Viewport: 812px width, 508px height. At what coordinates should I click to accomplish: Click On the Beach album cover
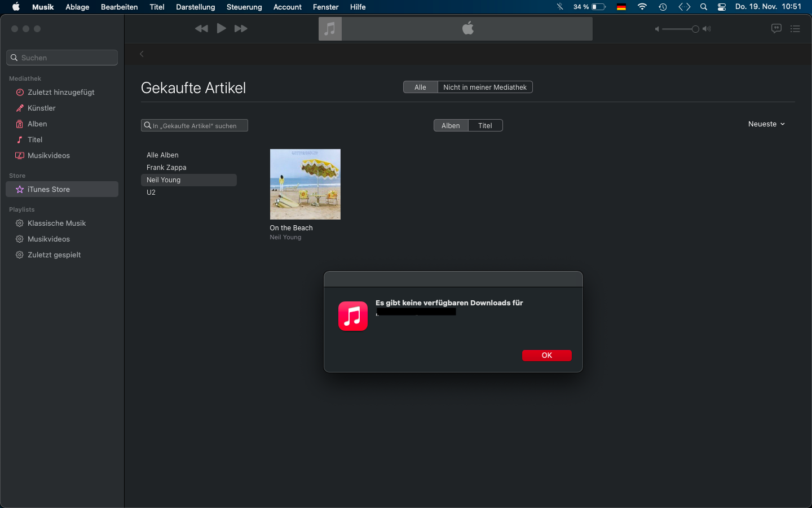305,184
